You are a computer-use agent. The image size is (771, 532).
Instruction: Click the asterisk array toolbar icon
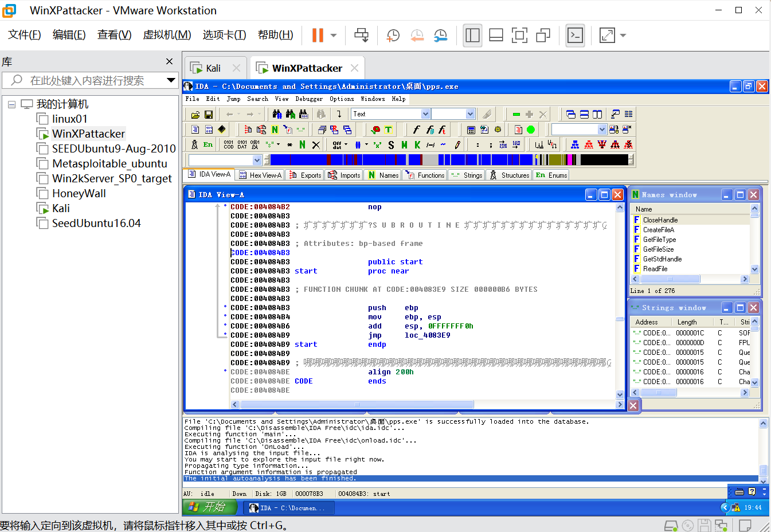289,145
